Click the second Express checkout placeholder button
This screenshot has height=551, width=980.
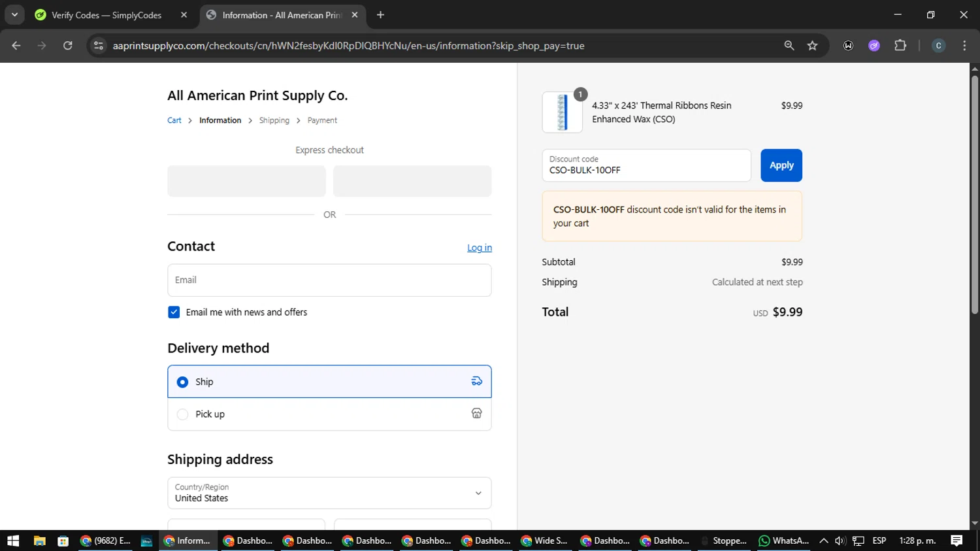[x=412, y=181]
